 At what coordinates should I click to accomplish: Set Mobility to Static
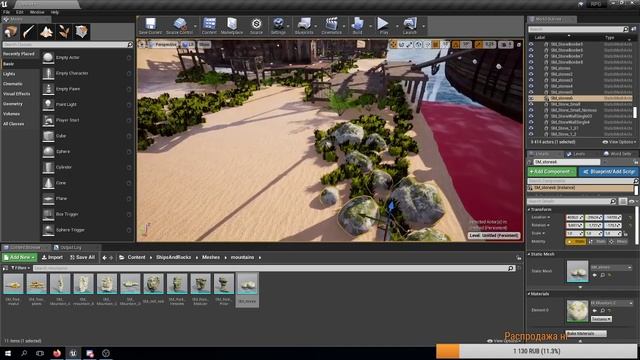[576, 242]
